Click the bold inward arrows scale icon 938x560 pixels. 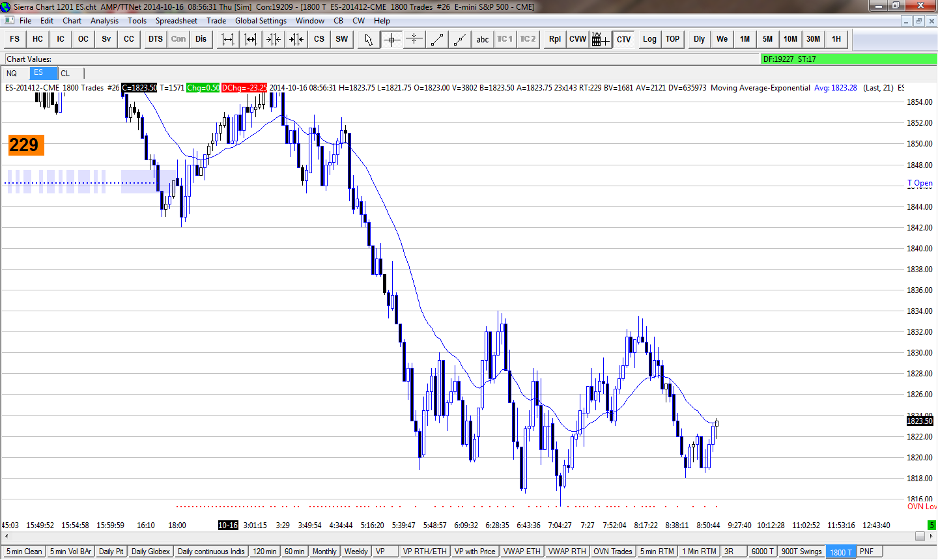[x=296, y=39]
